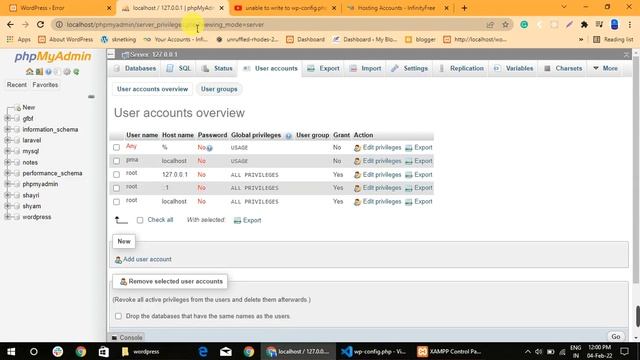Click the green reload navigation icon

(x=76, y=72)
